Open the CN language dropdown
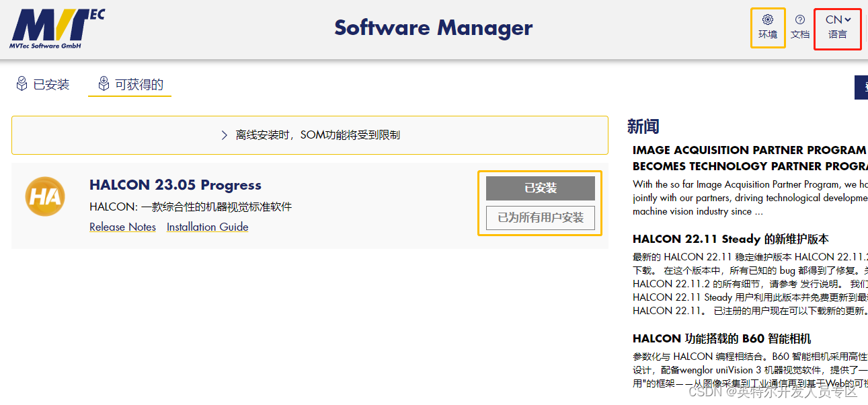 tap(837, 27)
